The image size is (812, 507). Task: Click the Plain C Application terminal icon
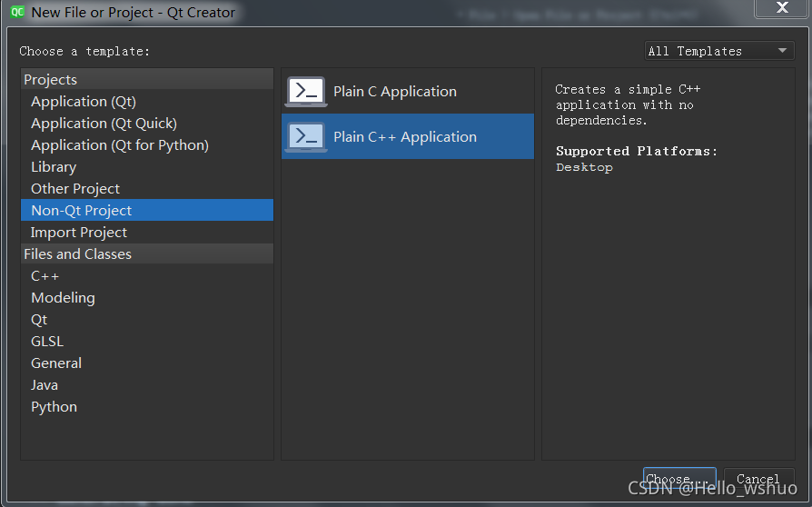click(306, 92)
